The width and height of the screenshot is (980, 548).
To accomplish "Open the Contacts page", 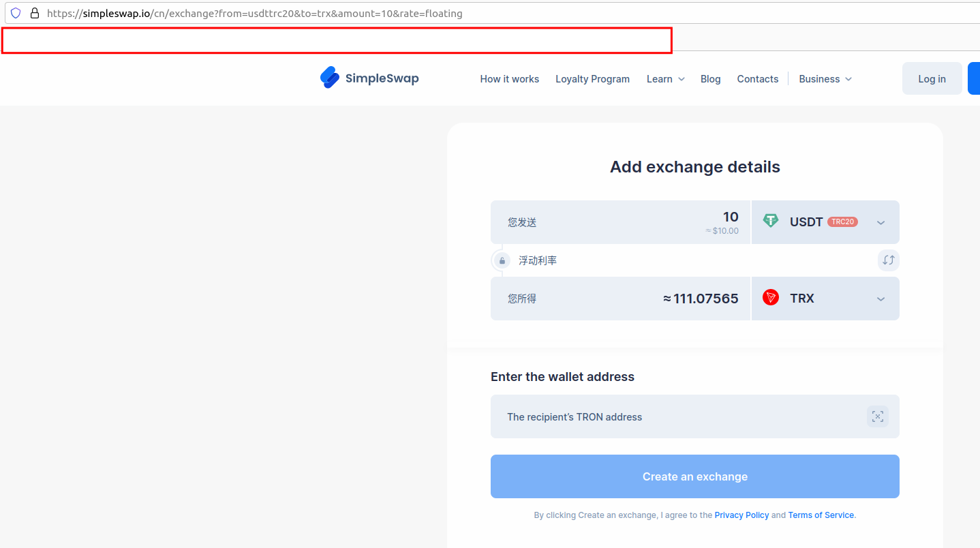I will tap(757, 79).
